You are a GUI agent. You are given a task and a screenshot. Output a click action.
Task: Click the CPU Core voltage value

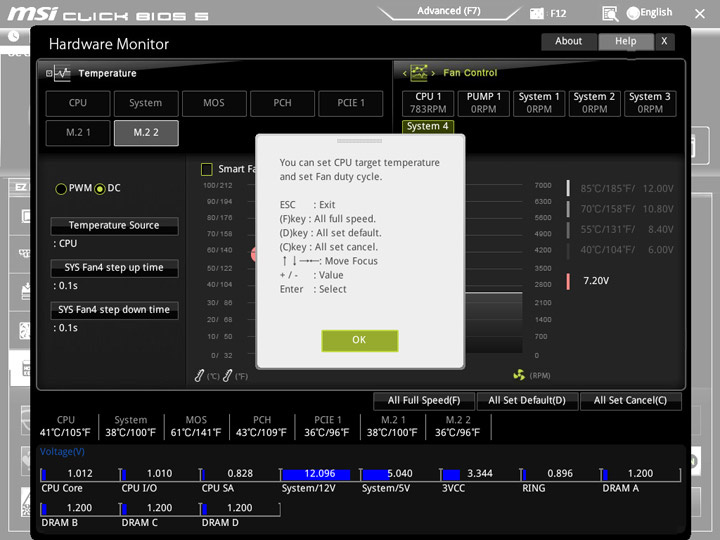click(x=80, y=474)
